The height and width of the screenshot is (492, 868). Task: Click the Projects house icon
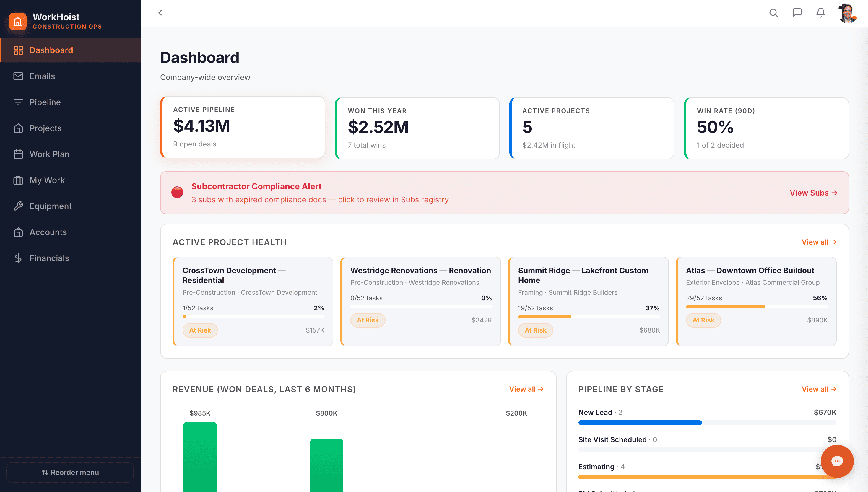coord(18,128)
